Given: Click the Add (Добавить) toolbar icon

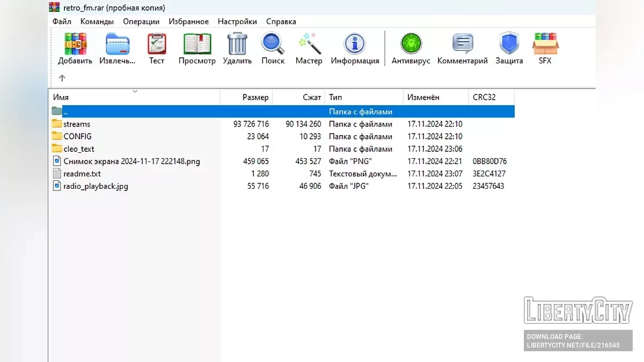Looking at the screenshot, I should click(75, 44).
